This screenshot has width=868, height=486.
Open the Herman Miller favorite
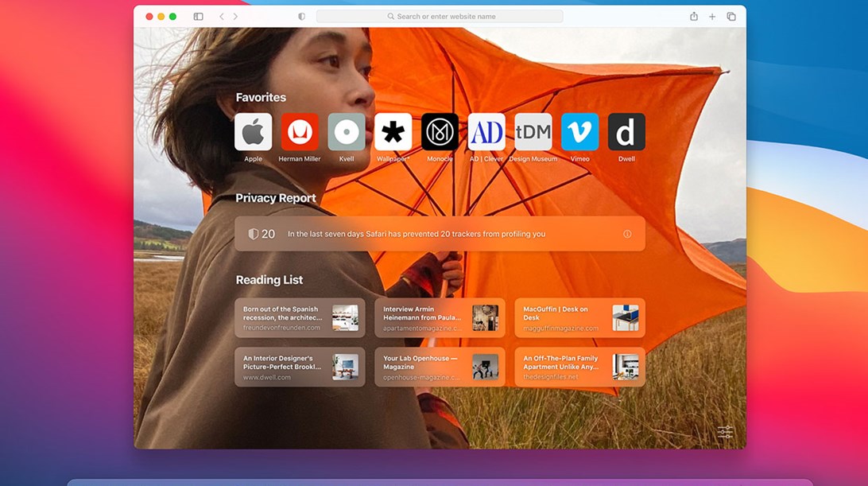pyautogui.click(x=300, y=132)
